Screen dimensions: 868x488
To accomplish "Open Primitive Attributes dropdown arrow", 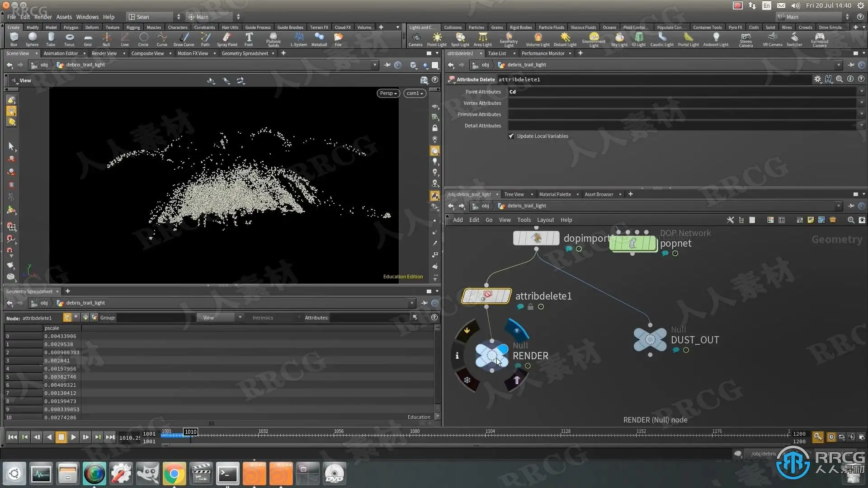I will click(x=862, y=114).
